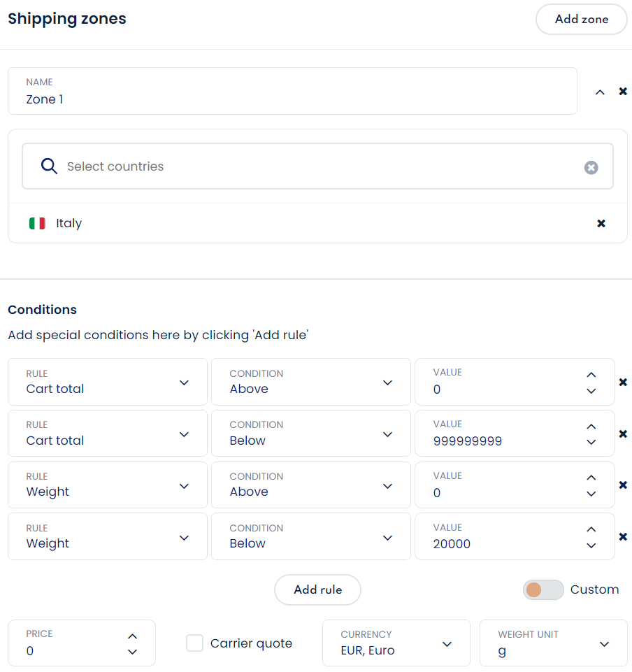Increase the Price value with up arrow
Image resolution: width=632 pixels, height=672 pixels.
[x=133, y=636]
